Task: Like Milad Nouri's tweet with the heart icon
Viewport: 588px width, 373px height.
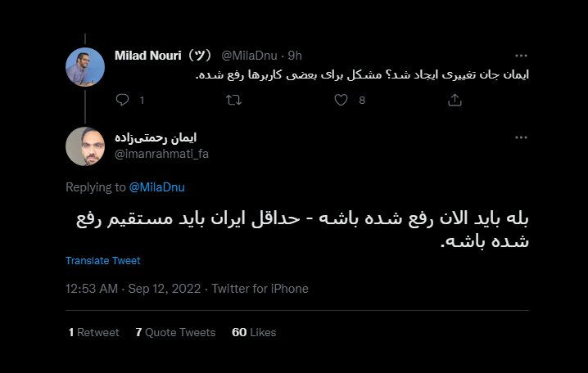Action: point(342,100)
